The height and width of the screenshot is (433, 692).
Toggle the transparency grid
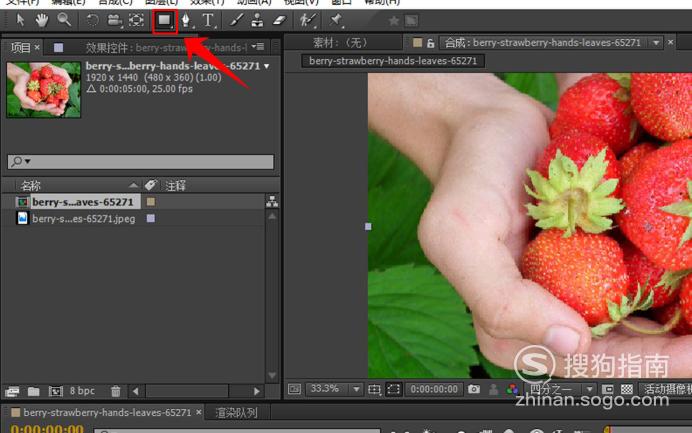(x=627, y=389)
